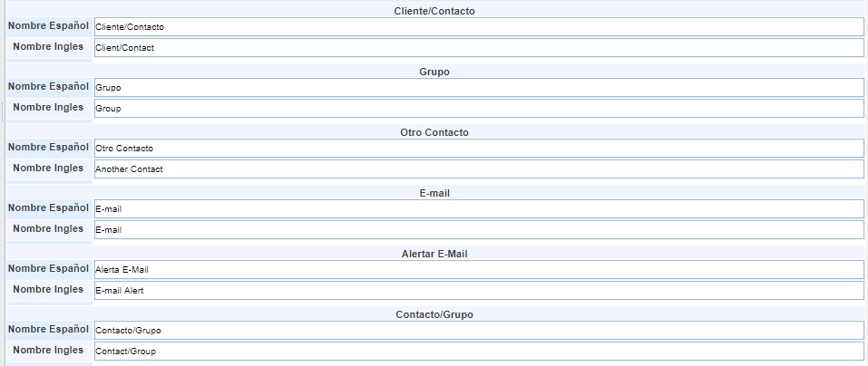This screenshot has width=868, height=366.
Task: Click the E-mail section header
Action: [434, 193]
